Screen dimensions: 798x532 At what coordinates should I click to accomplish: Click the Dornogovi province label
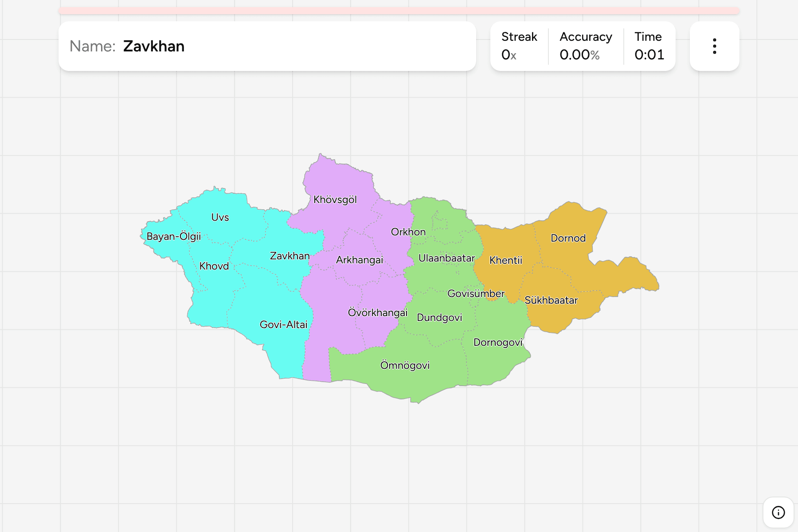click(498, 342)
